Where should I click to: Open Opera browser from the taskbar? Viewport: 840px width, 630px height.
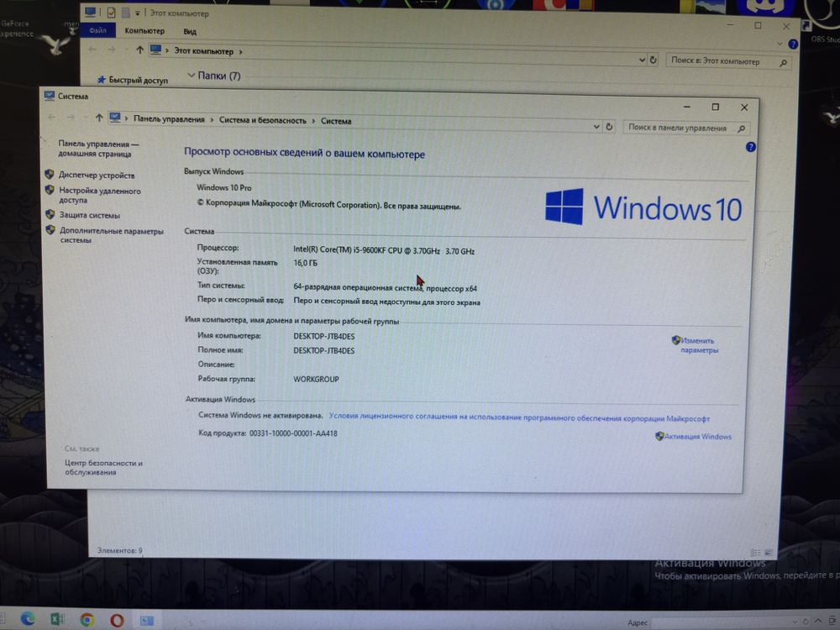(117, 621)
